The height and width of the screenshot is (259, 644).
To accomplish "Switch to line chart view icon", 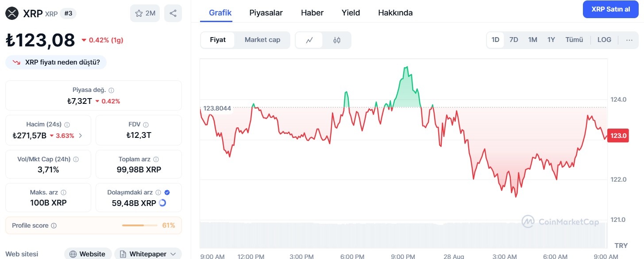I will 309,40.
